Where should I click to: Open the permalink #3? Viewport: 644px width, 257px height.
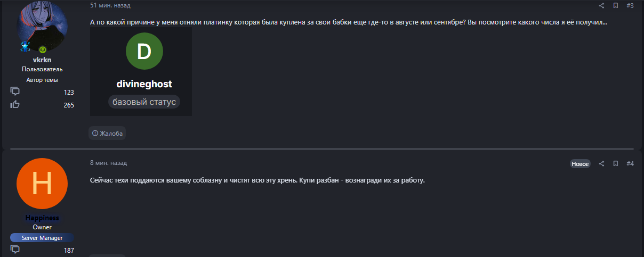click(630, 6)
